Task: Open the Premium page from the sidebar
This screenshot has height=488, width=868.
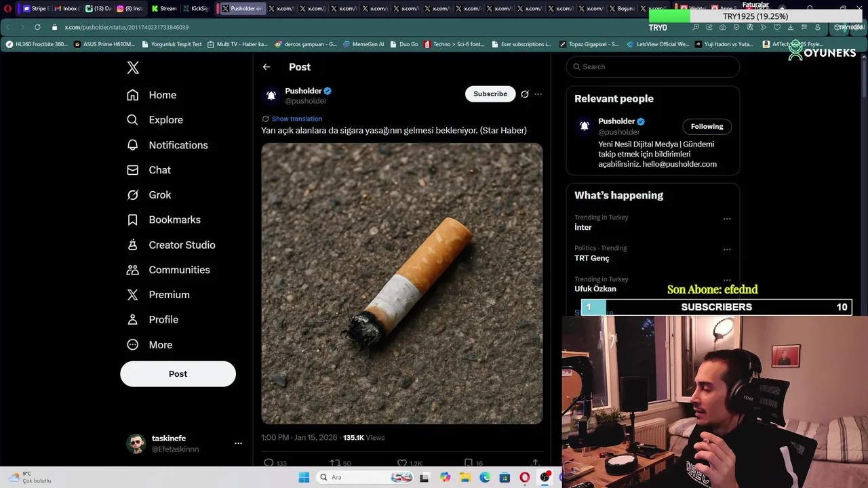Action: pos(158,295)
